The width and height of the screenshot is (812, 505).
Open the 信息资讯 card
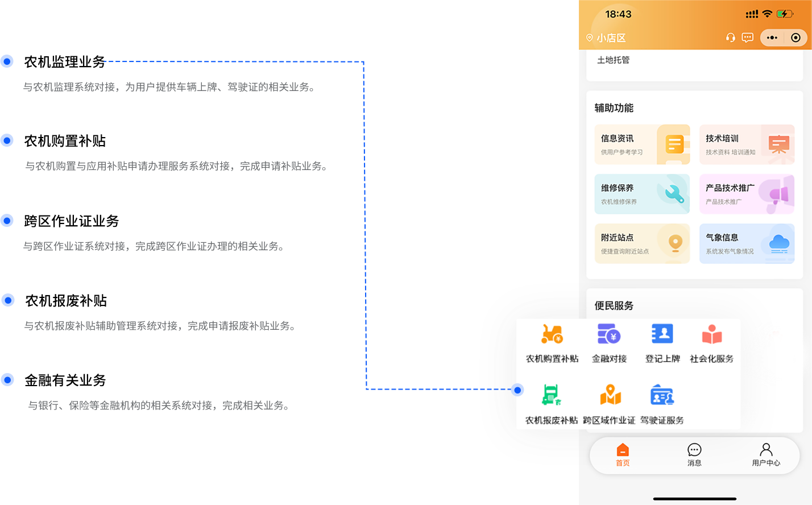pos(642,144)
